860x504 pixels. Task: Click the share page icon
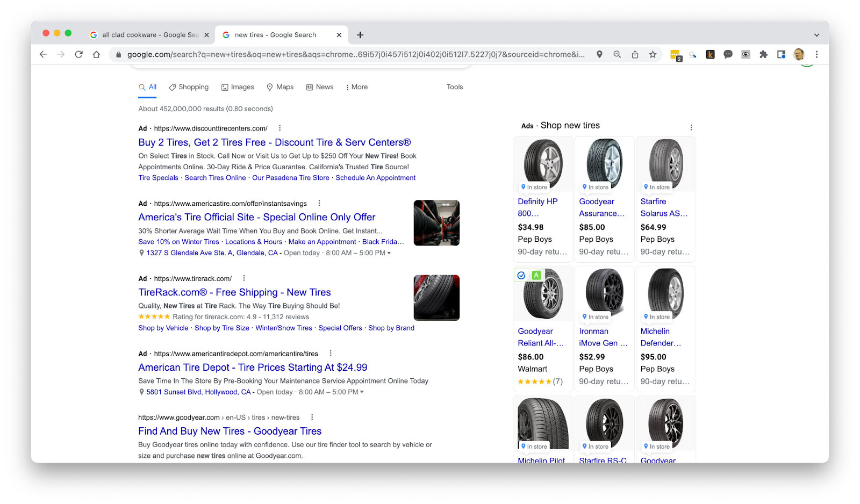point(635,54)
